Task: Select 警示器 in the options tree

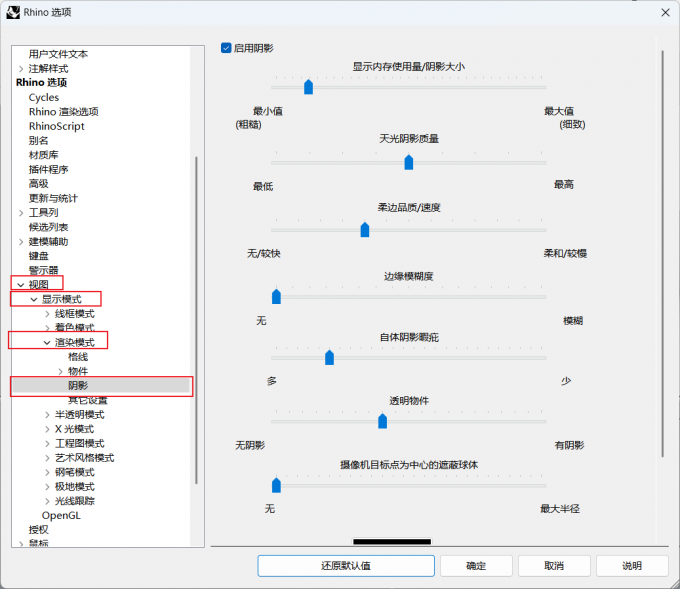Action: tap(43, 270)
